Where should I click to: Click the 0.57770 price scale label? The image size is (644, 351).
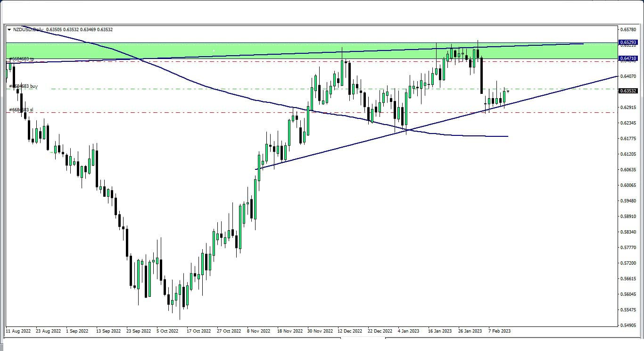tap(628, 247)
